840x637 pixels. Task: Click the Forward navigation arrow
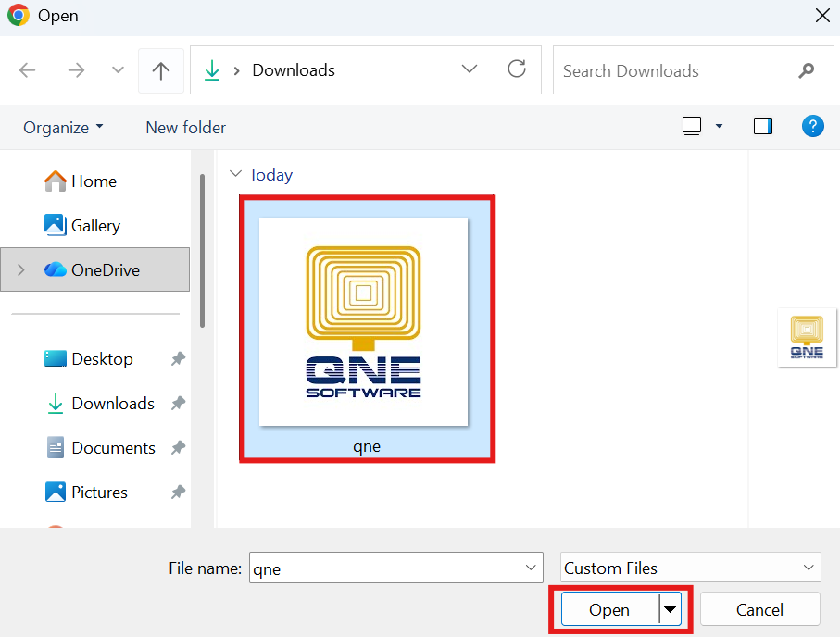coord(76,70)
